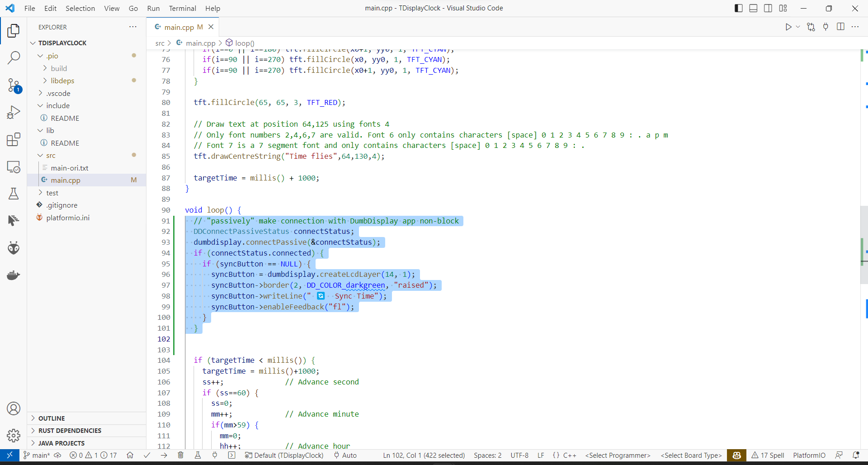
Task: Open the Run and Debug view
Action: pyautogui.click(x=14, y=112)
